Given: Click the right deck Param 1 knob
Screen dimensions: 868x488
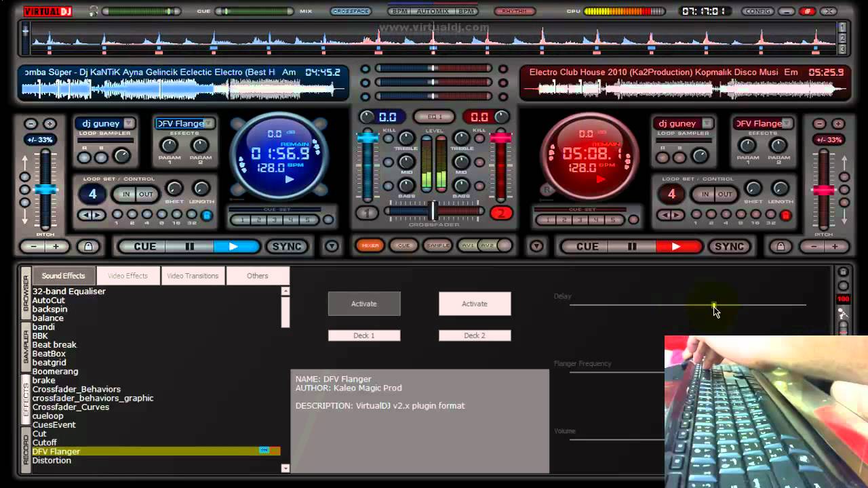Looking at the screenshot, I should (x=747, y=145).
